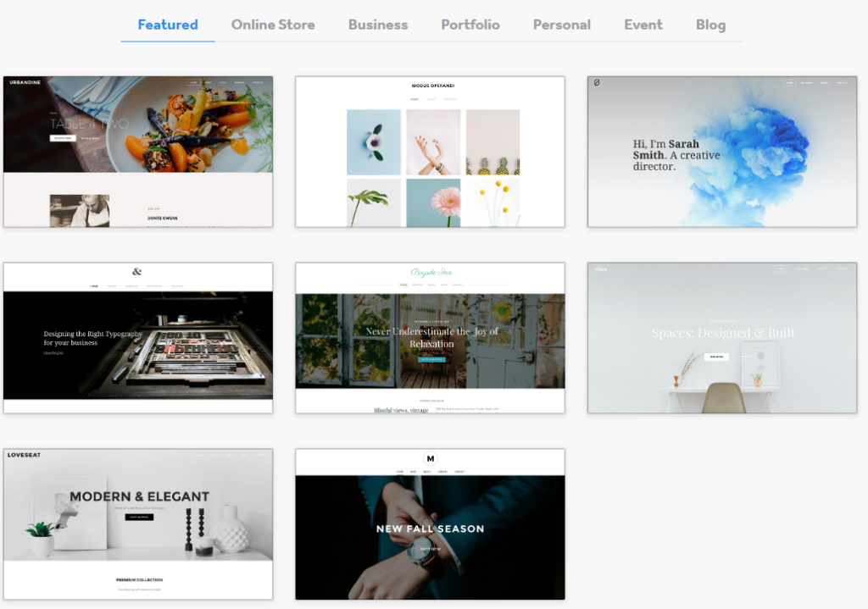
Task: Open the Bayside Inn relaxation template
Action: (430, 337)
